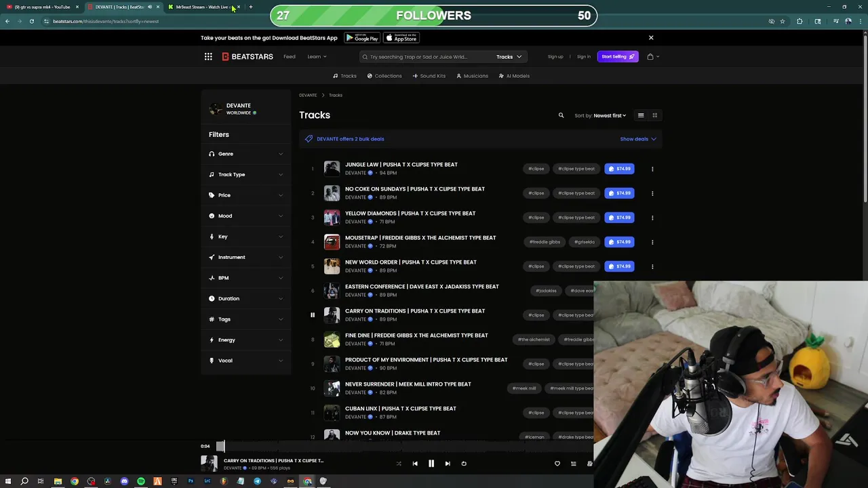Expand the Vocal filter
The height and width of the screenshot is (488, 868).
[x=246, y=361]
